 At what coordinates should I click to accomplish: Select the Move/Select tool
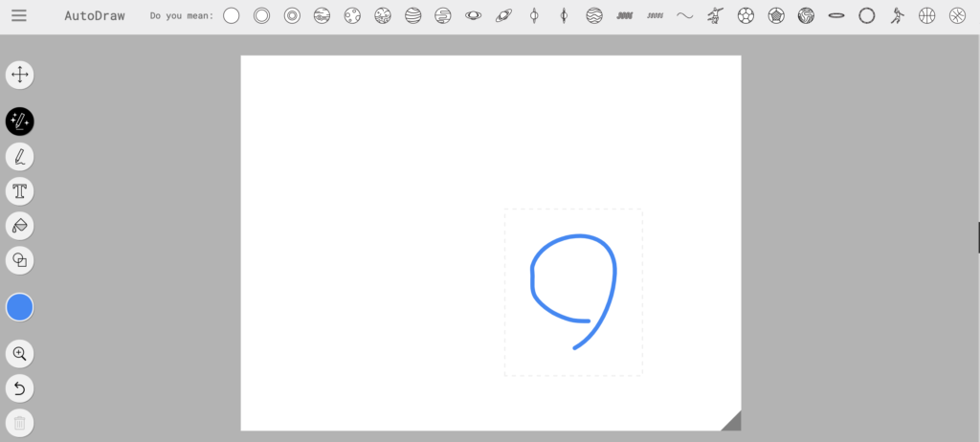[x=20, y=75]
